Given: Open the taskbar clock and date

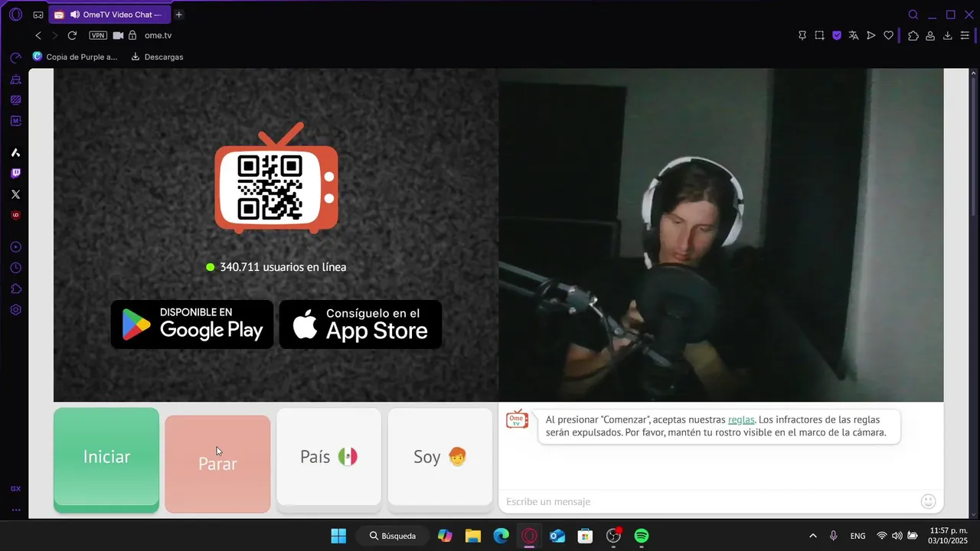Looking at the screenshot, I should 948,536.
